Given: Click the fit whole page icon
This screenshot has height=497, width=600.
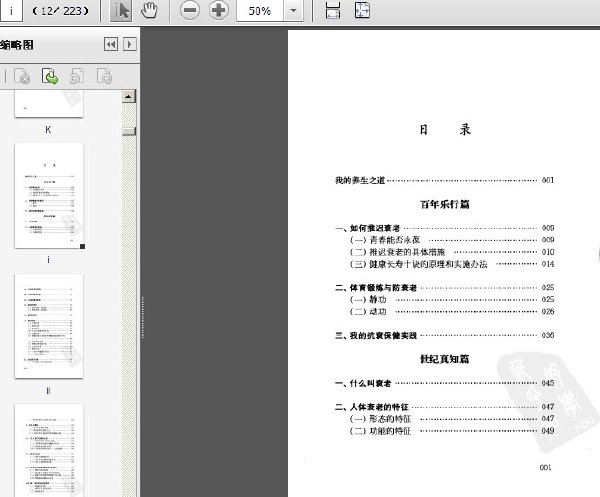Looking at the screenshot, I should click(x=362, y=10).
